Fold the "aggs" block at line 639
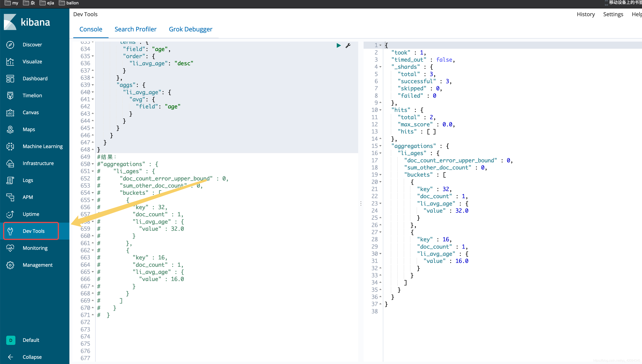 click(93, 85)
